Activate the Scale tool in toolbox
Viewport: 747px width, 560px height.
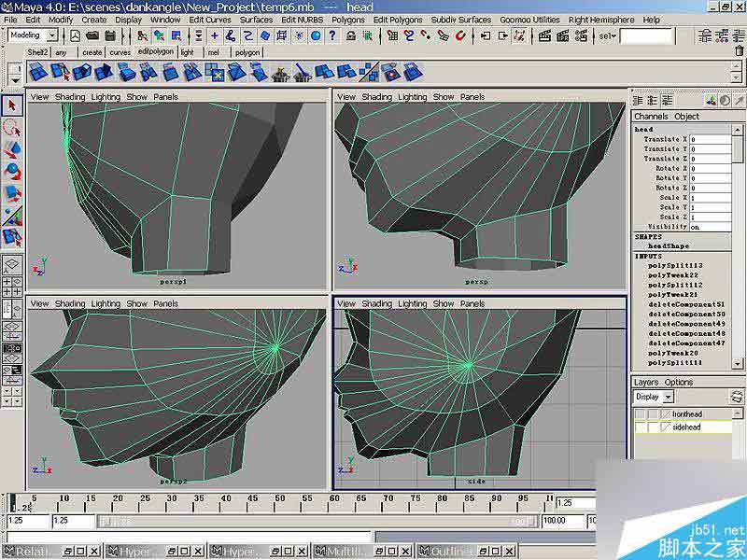pos(12,193)
